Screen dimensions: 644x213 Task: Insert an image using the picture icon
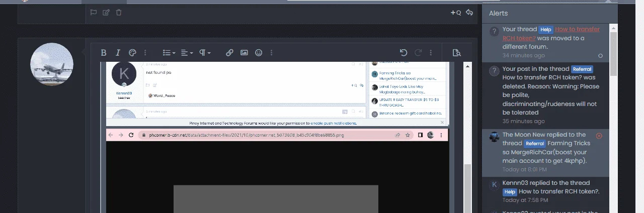tap(244, 52)
